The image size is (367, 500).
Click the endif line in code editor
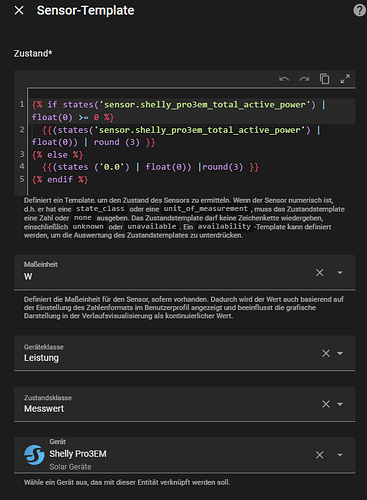[x=60, y=180]
